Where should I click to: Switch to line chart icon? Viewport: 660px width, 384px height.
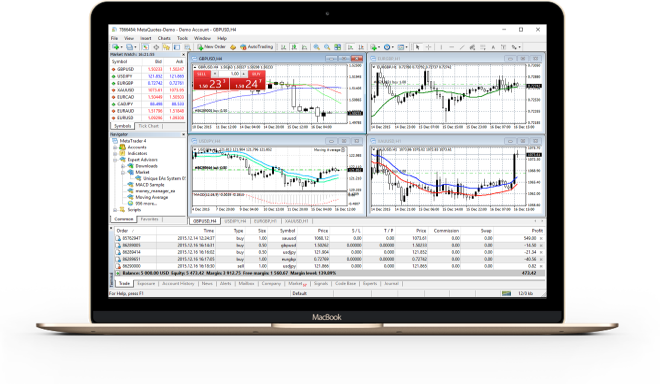click(305, 47)
